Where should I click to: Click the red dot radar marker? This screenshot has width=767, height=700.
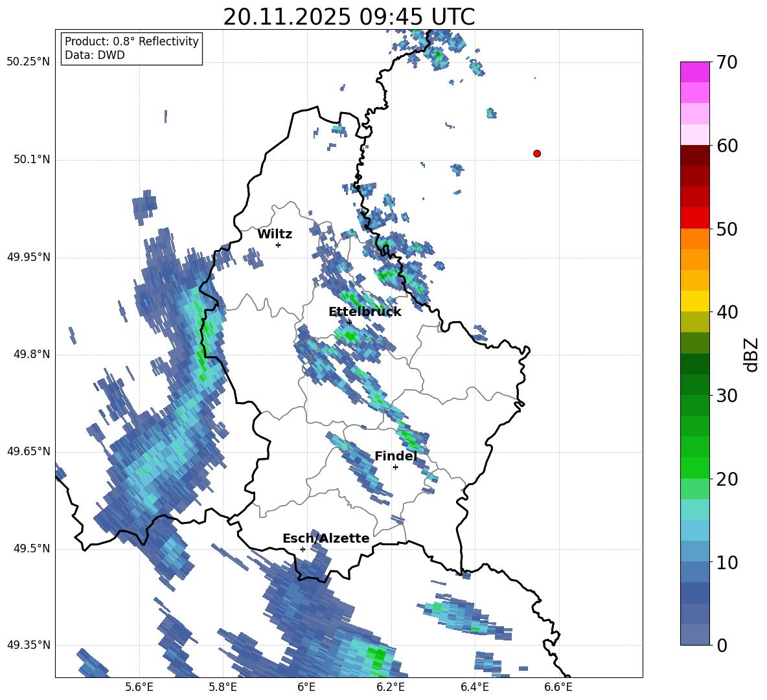(x=536, y=153)
